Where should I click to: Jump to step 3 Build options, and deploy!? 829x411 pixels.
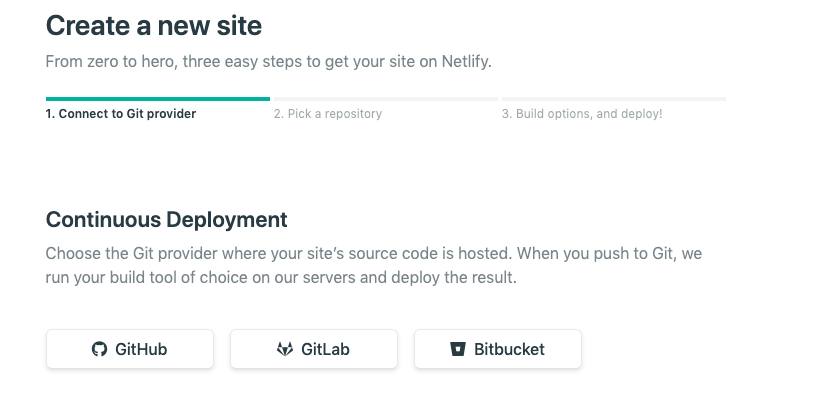(x=582, y=114)
